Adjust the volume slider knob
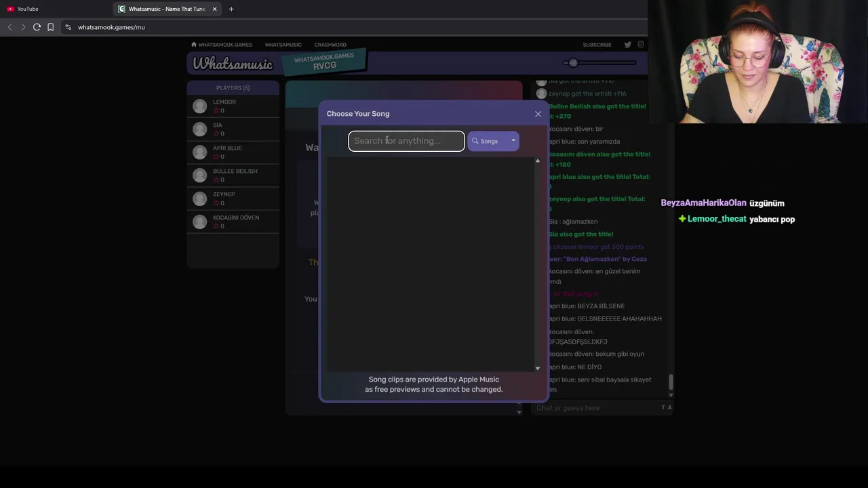Viewport: 868px width, 488px height. click(573, 63)
